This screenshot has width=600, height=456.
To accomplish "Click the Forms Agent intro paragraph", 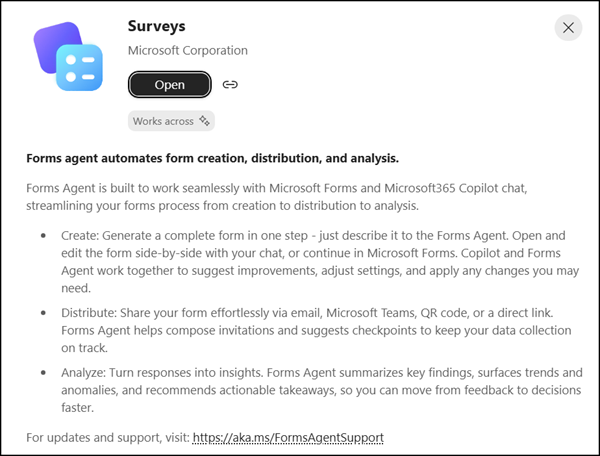I will [277, 197].
